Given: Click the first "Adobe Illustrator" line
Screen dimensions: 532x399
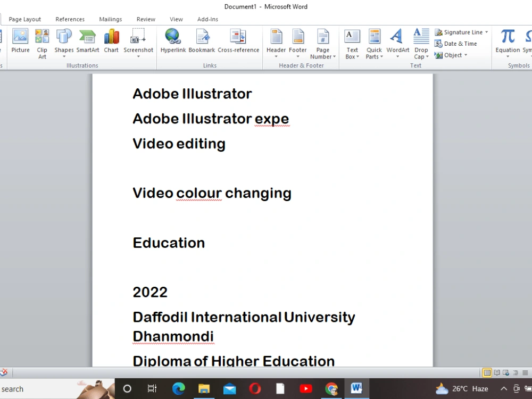Looking at the screenshot, I should (x=192, y=94).
